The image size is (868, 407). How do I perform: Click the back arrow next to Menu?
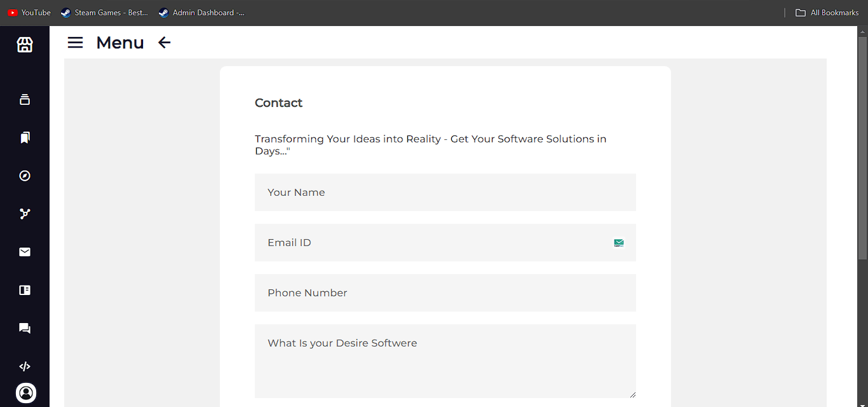coord(165,43)
